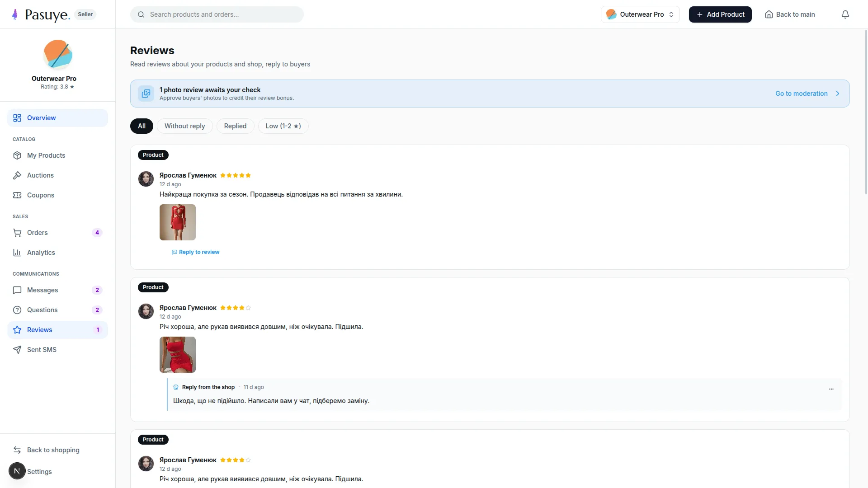Viewport: 868px width, 488px height.
Task: Expand the Outerwear Pro shop switcher
Action: pyautogui.click(x=640, y=14)
